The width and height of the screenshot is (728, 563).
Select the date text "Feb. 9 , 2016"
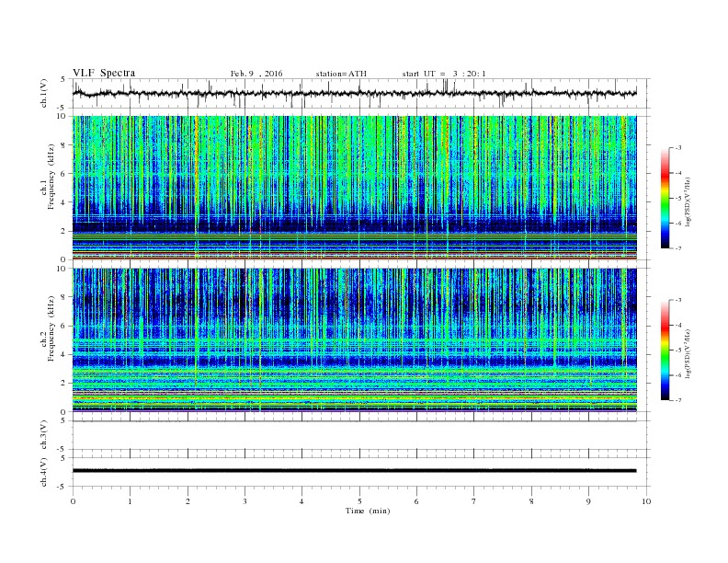coord(256,74)
